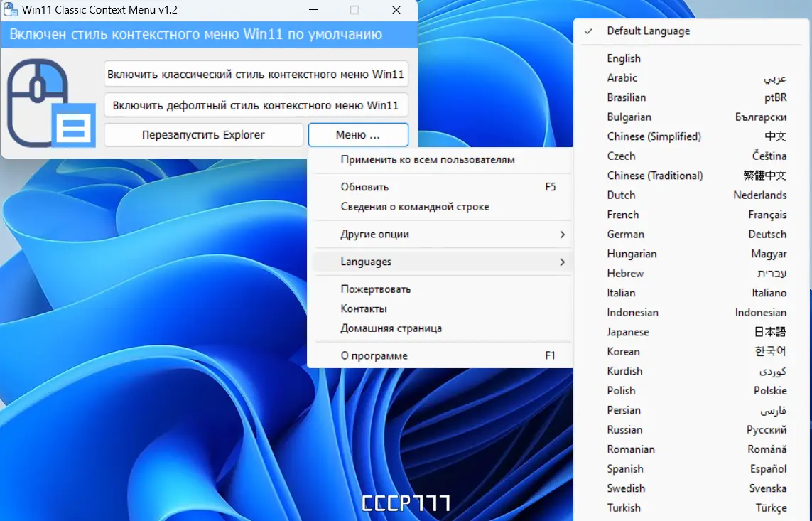
Task: Minimize the Win11 Classic Context Menu window
Action: click(313, 10)
